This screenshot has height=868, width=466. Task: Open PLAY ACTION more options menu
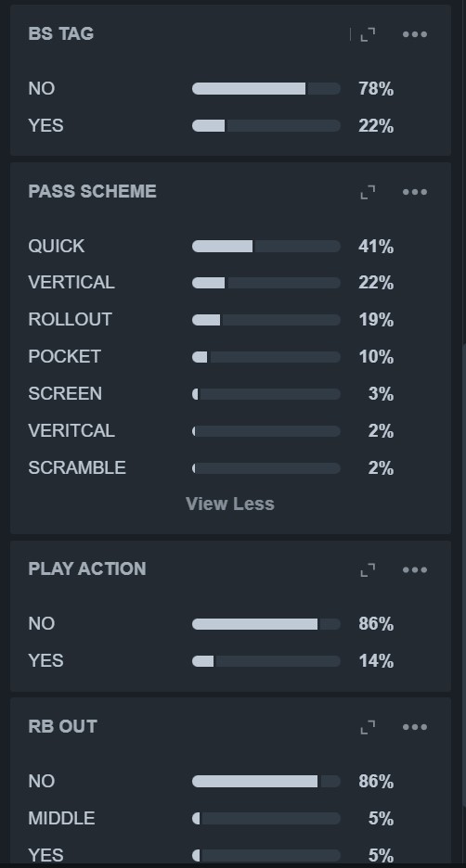point(414,569)
